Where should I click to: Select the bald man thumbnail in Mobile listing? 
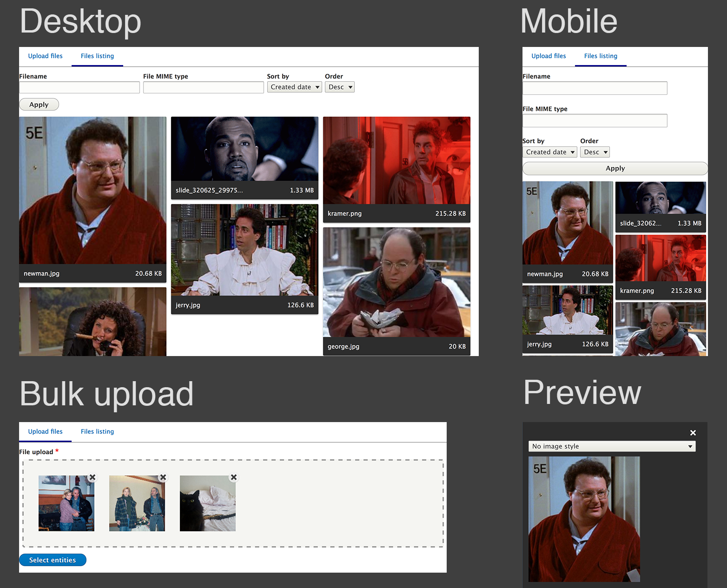point(661,329)
